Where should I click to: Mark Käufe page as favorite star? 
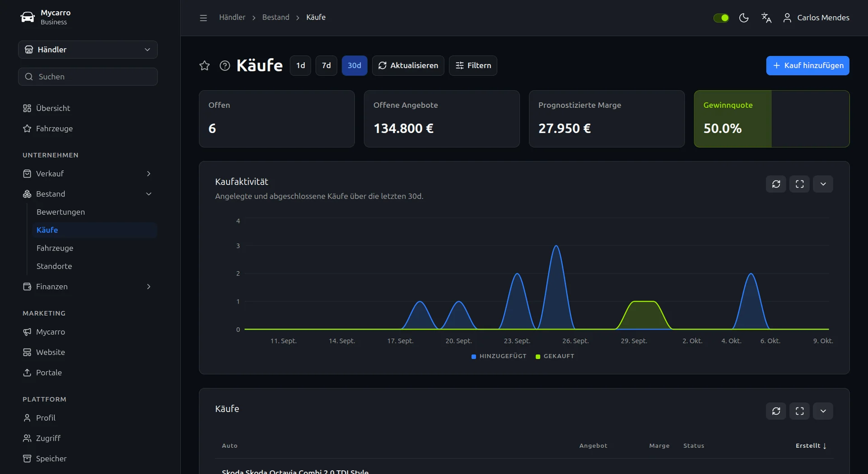click(x=205, y=66)
